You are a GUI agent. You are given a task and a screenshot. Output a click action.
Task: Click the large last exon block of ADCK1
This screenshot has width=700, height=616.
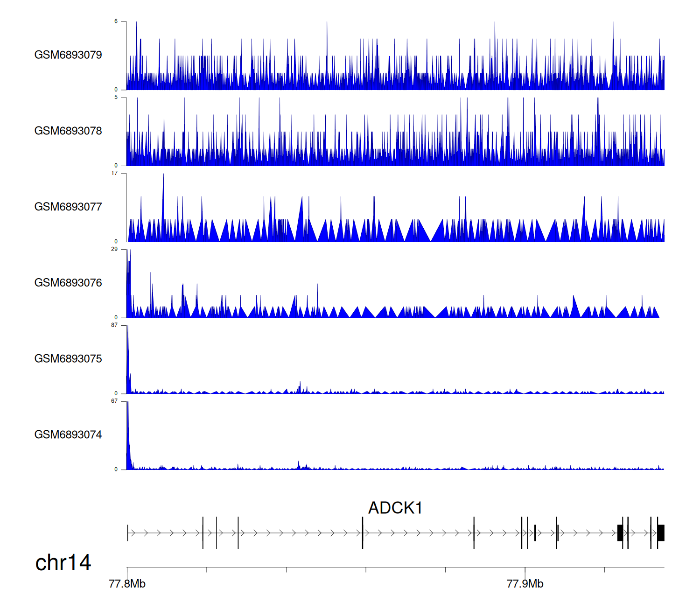click(x=661, y=533)
